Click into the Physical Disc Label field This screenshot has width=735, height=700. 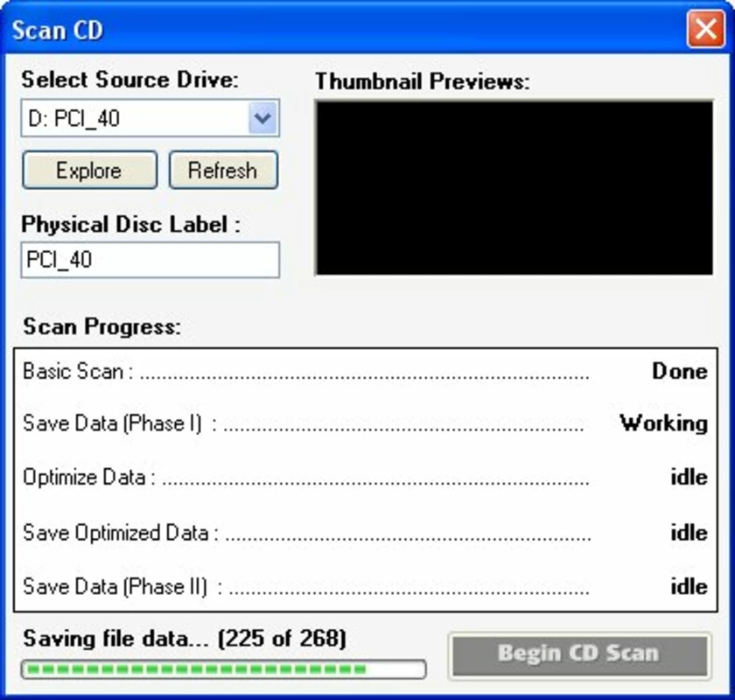pyautogui.click(x=150, y=260)
